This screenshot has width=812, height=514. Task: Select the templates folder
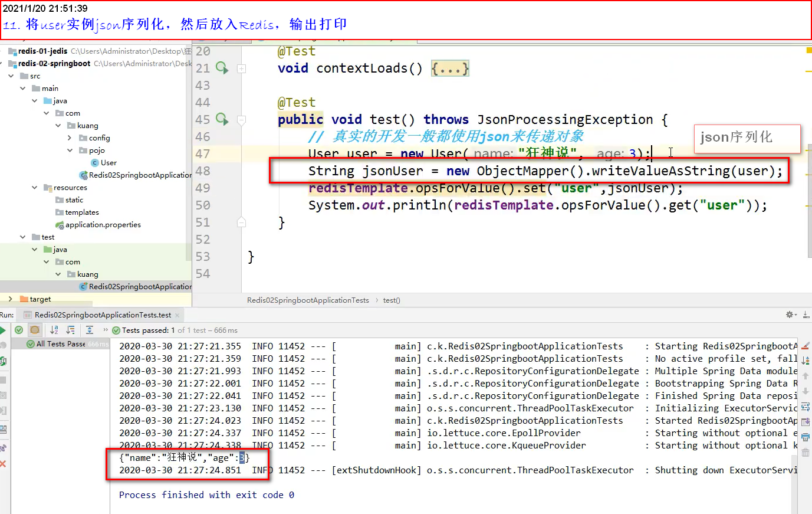coord(82,212)
